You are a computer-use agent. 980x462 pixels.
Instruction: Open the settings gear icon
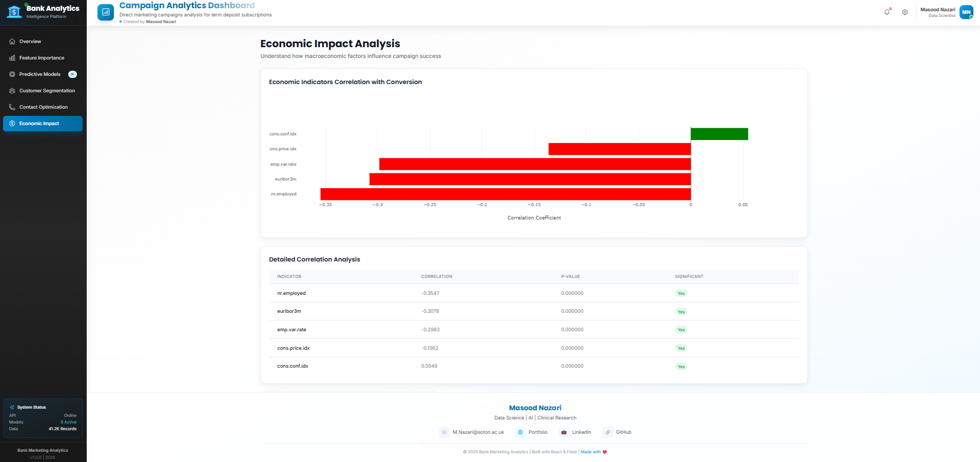coord(906,12)
